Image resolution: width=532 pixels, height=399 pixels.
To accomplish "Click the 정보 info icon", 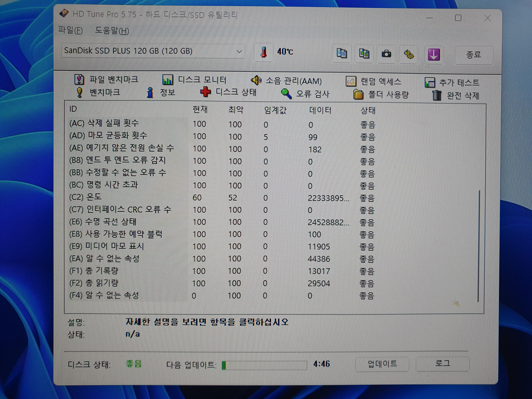I will point(150,93).
